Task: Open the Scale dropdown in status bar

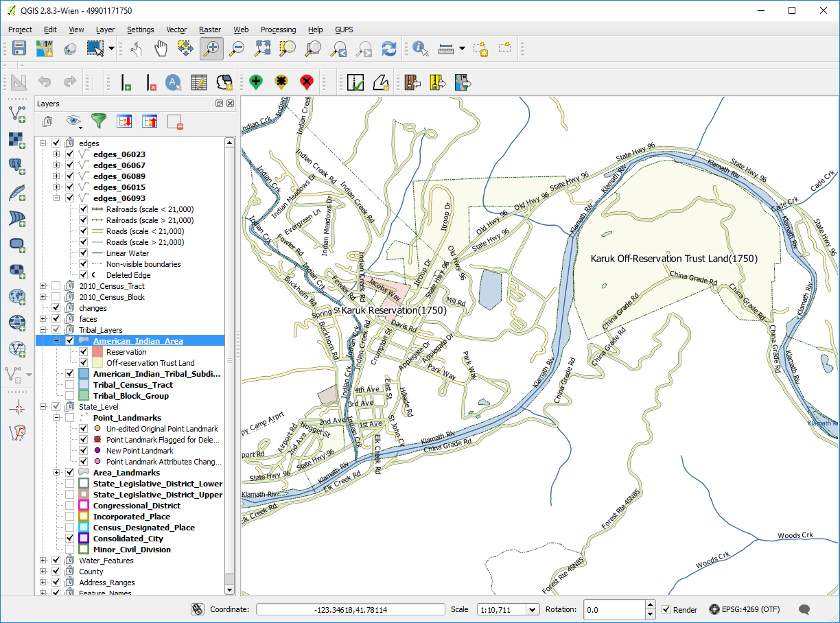Action: (x=532, y=609)
